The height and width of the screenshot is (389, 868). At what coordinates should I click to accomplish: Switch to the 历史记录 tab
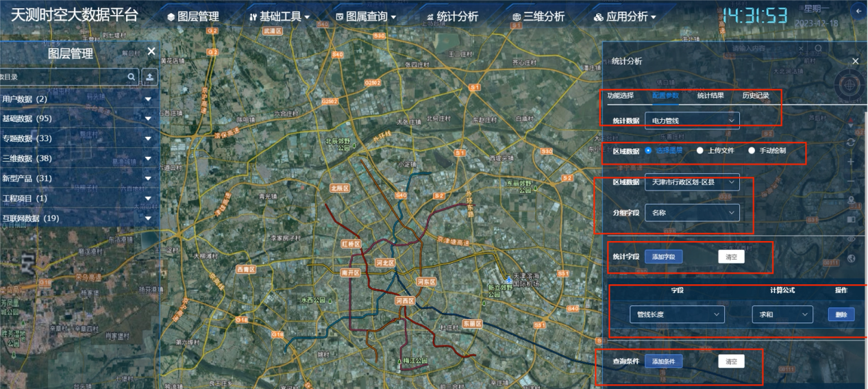pyautogui.click(x=756, y=96)
